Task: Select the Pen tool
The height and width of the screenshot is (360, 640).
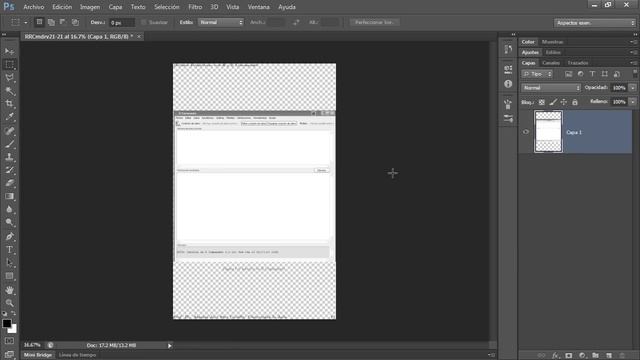Action: point(9,236)
